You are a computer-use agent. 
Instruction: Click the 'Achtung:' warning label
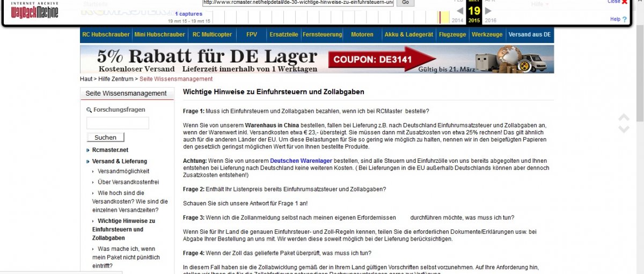coord(195,161)
